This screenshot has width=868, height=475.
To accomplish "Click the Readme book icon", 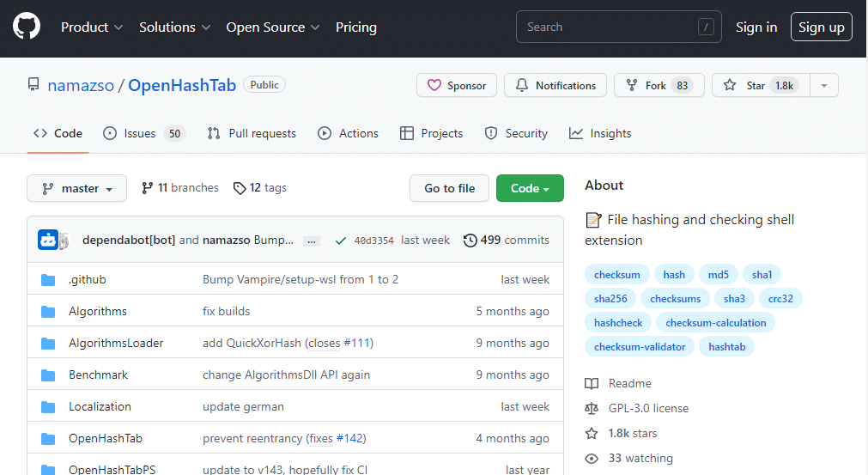I will point(592,384).
